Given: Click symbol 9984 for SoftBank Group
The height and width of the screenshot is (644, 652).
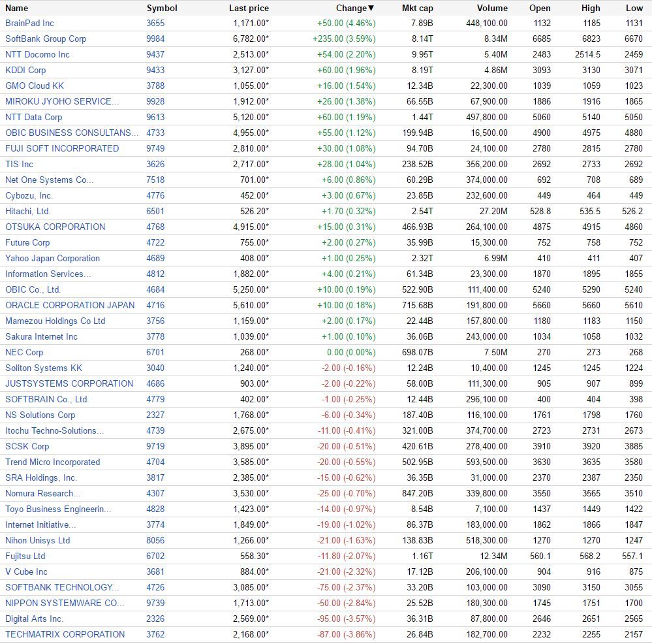Looking at the screenshot, I should click(x=155, y=39).
